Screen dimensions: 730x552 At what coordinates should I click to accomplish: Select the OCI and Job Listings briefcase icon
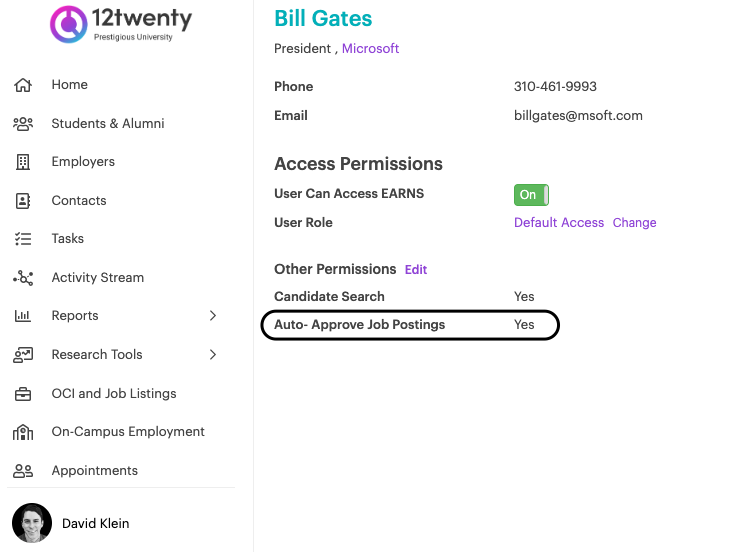[23, 394]
